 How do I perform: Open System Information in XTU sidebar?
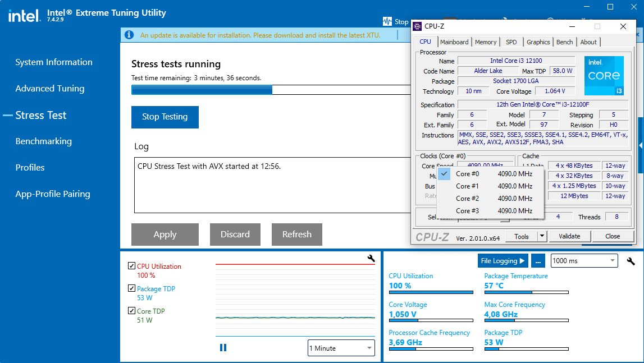54,62
